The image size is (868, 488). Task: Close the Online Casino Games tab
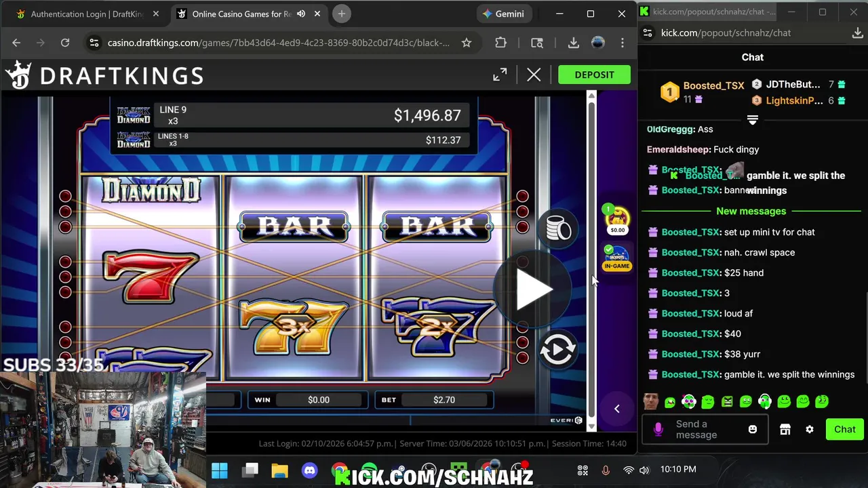point(317,14)
